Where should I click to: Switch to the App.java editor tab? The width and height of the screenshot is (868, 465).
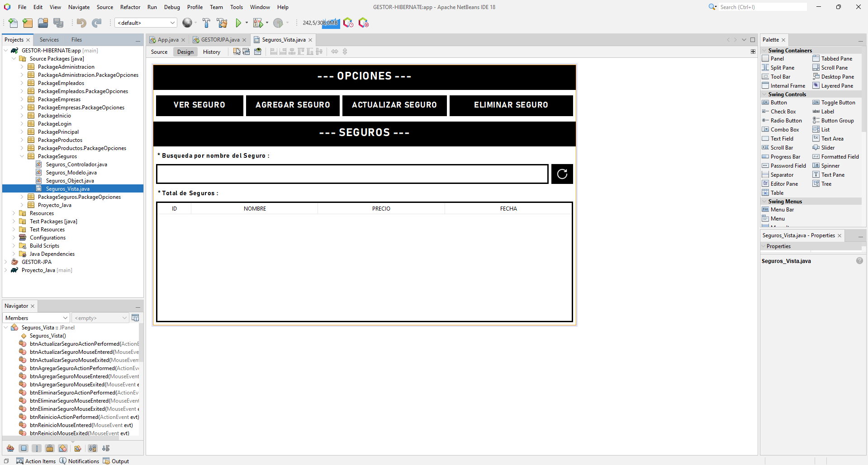(168, 40)
